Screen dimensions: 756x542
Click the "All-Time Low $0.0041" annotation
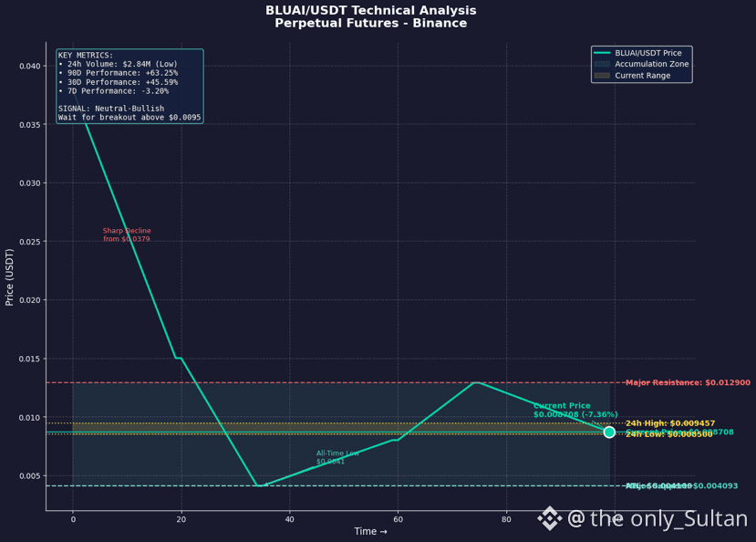click(x=337, y=457)
